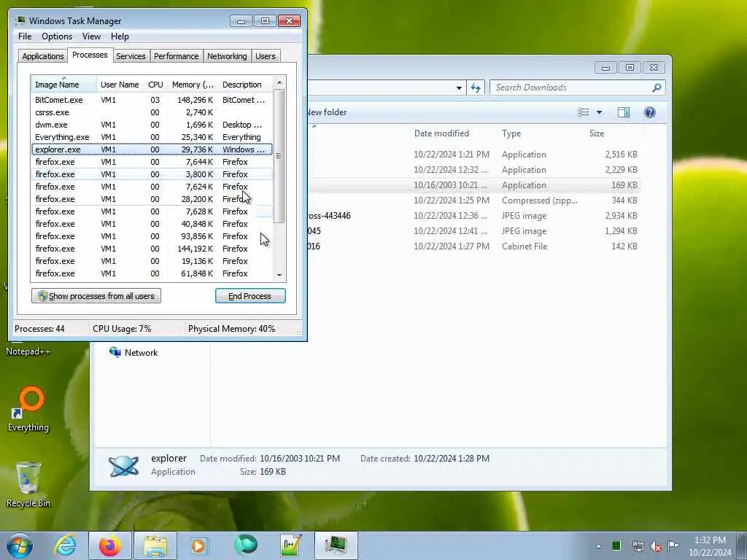The height and width of the screenshot is (560, 747).
Task: Open the address bar history dropdown
Action: point(459,87)
